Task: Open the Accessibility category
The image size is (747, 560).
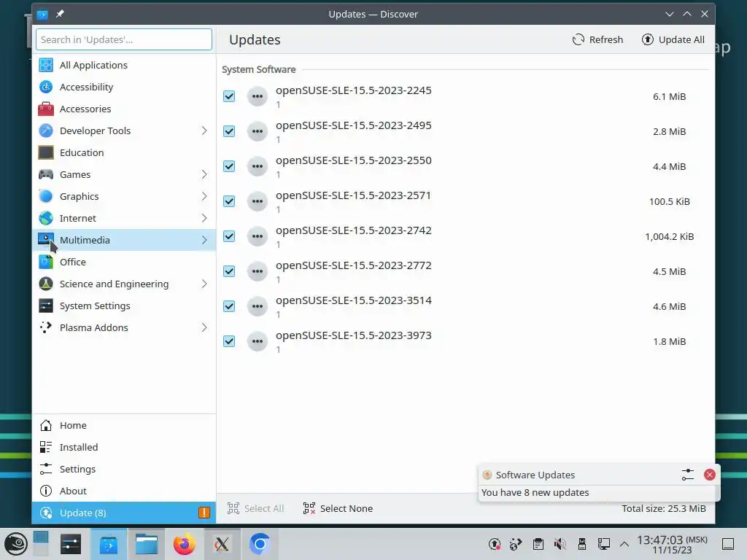Action: click(x=124, y=87)
